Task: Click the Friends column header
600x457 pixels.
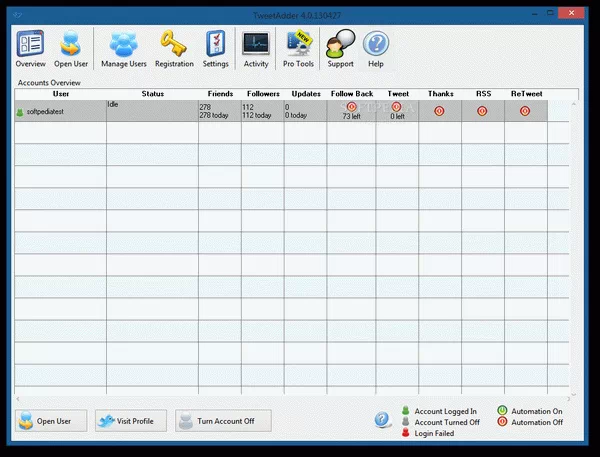Action: point(220,94)
